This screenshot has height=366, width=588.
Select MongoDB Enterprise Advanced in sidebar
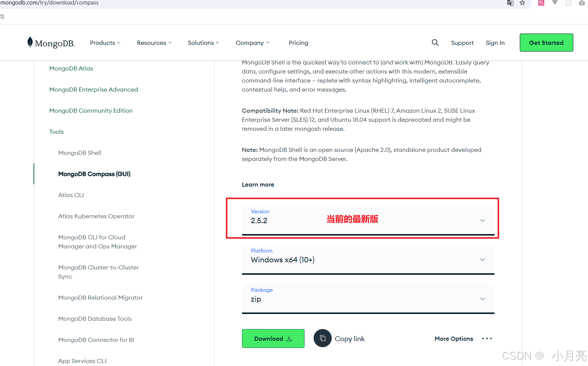pyautogui.click(x=94, y=89)
